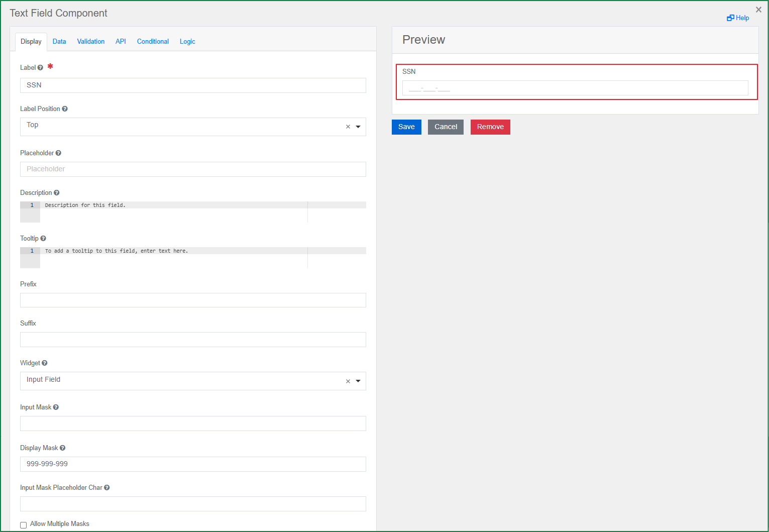The width and height of the screenshot is (769, 532).
Task: Click the Help link icon
Action: [730, 18]
